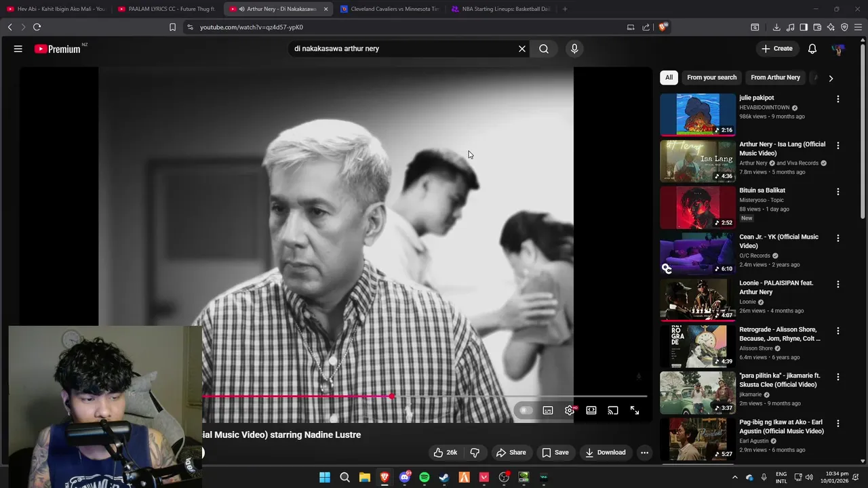This screenshot has width=868, height=488.
Task: Open Loonie - PALAISIPAN feat. Arthur Nery title
Action: (776, 287)
